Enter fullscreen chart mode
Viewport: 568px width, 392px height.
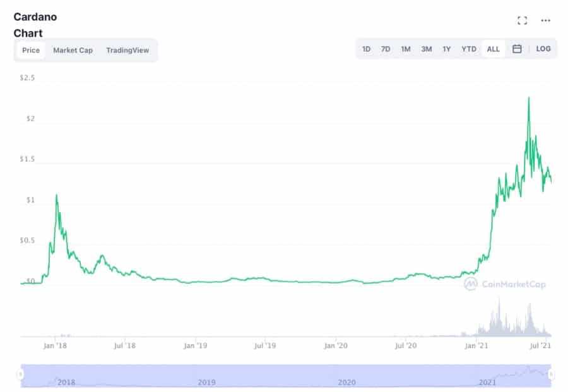tap(522, 20)
